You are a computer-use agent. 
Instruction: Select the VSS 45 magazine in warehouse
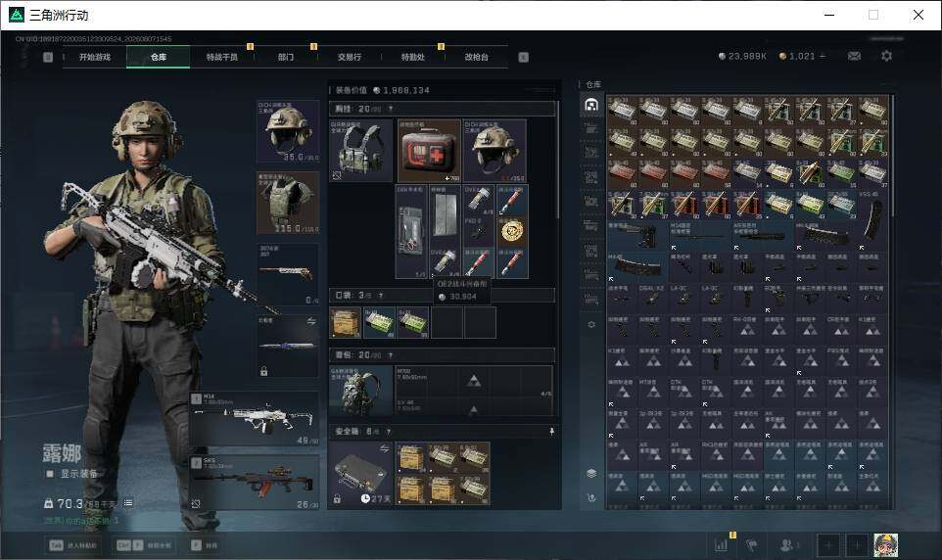(x=871, y=219)
